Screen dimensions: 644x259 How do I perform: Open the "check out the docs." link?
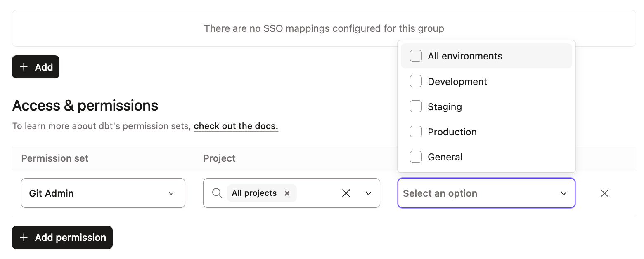236,126
